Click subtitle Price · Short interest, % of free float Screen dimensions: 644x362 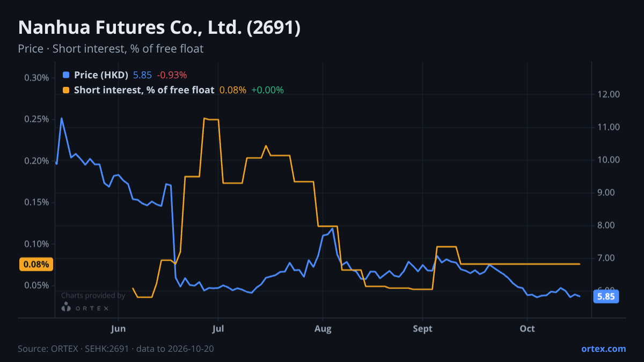click(111, 49)
